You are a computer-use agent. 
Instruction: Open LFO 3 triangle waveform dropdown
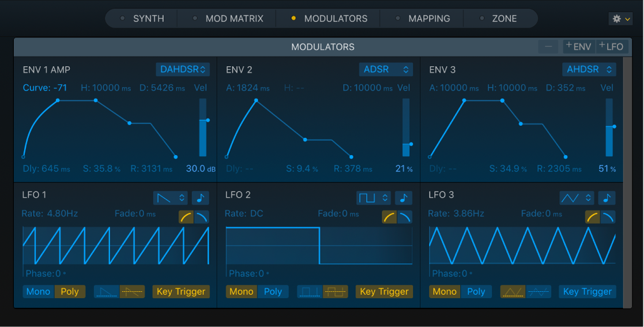(577, 198)
